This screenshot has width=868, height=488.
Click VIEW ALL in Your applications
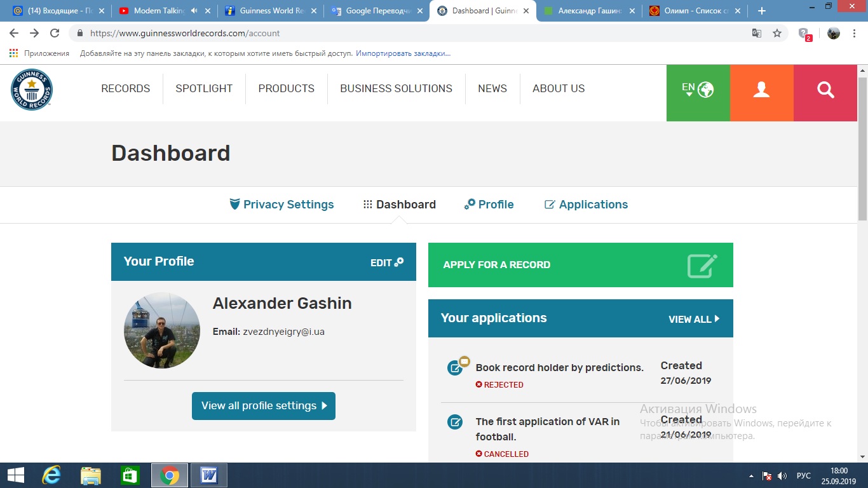pos(694,319)
